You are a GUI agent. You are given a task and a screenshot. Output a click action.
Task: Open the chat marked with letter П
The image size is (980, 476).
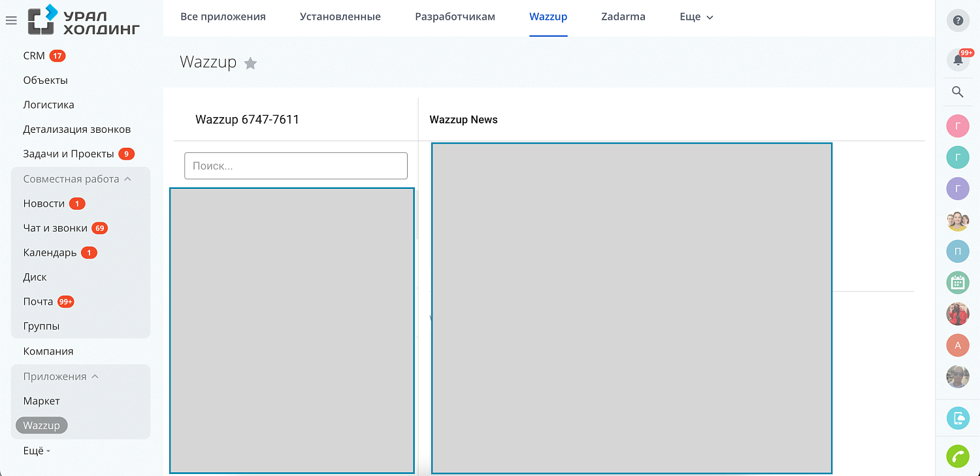pos(958,251)
